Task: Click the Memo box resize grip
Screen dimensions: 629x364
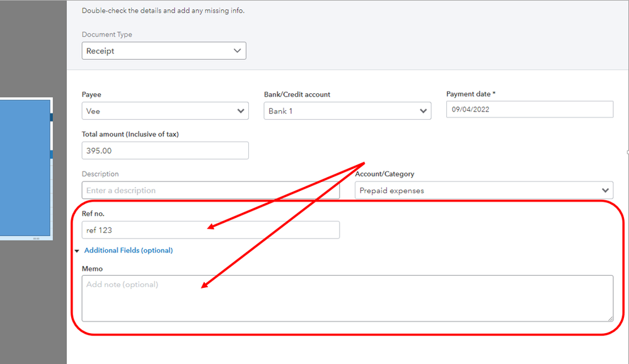Action: coord(610,319)
